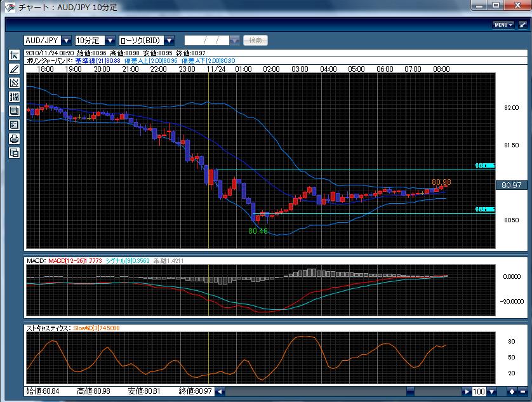Click the price scale 115/100 icon
This screenshot has width=532, height=402.
click(14, 97)
